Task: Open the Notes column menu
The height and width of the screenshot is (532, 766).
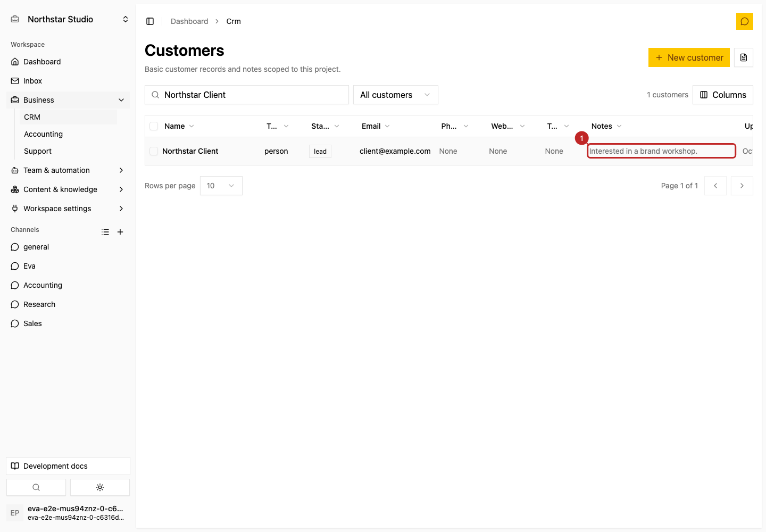Action: click(606, 126)
